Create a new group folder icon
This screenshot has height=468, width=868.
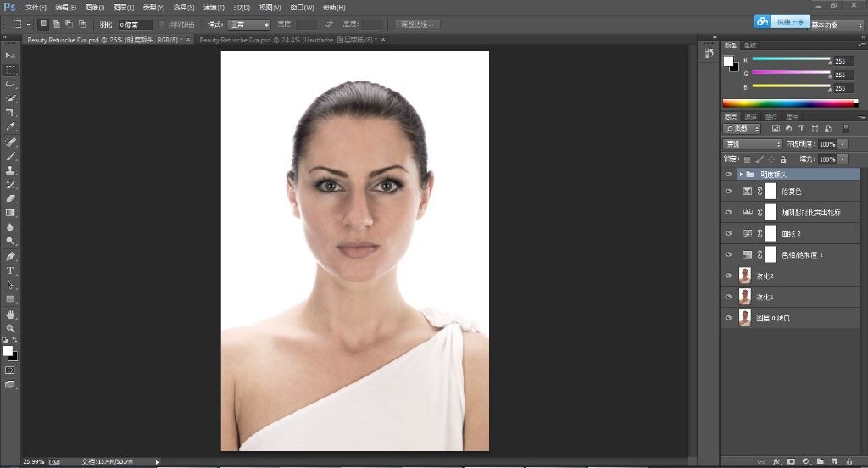click(x=821, y=461)
